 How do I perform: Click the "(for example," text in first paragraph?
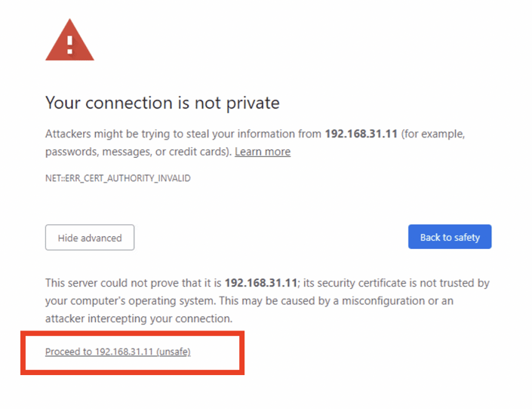[432, 134]
